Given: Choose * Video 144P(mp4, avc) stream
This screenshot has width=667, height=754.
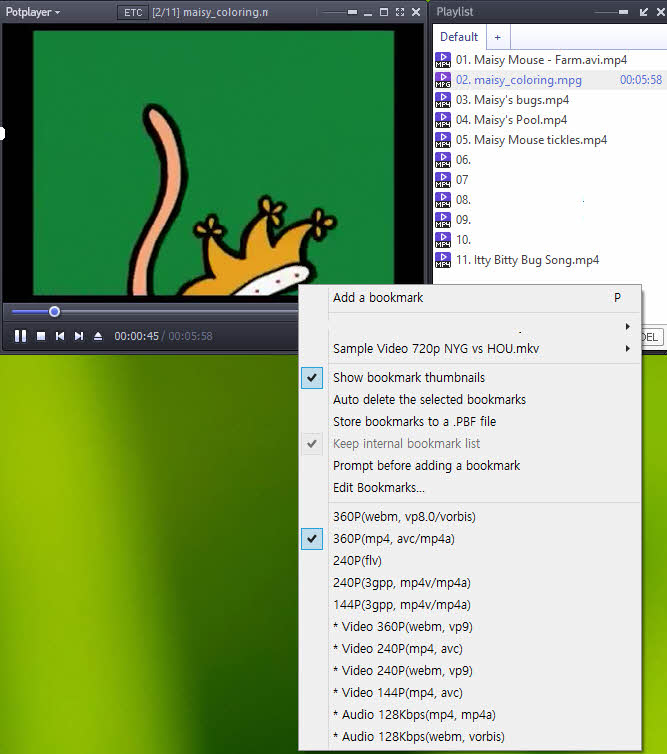Looking at the screenshot, I should (470, 693).
